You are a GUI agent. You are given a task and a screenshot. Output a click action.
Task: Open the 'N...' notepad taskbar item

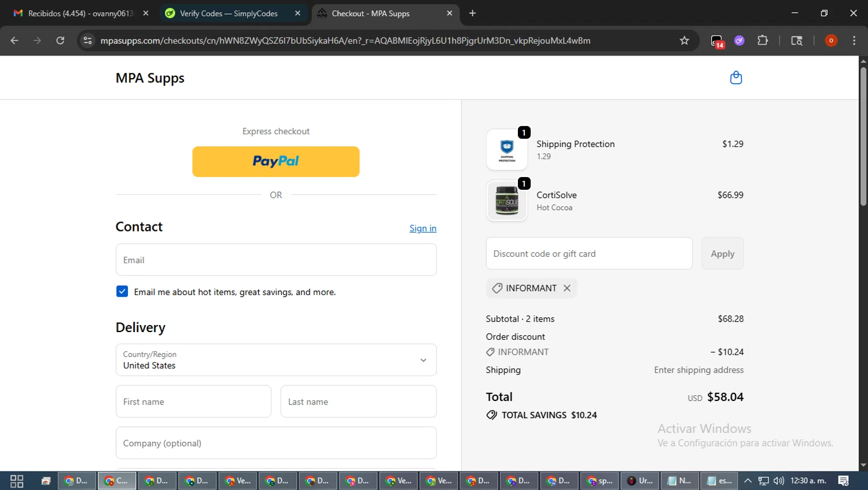click(680, 481)
